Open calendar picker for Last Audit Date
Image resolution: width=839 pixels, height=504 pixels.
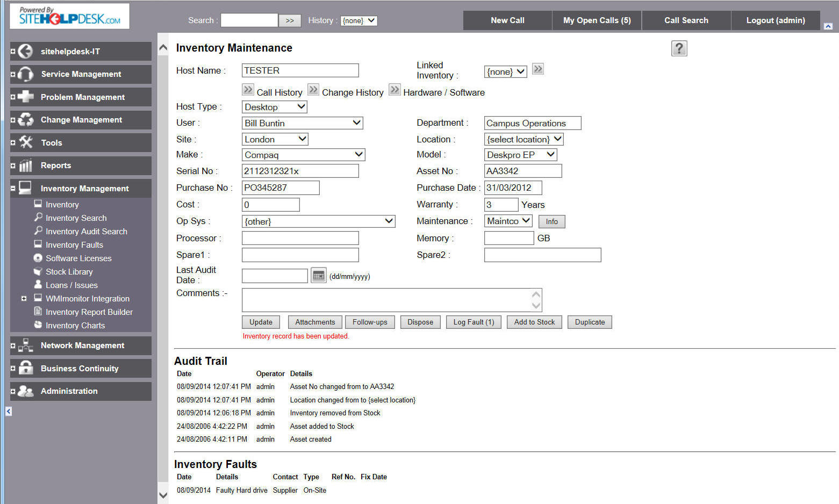point(319,276)
